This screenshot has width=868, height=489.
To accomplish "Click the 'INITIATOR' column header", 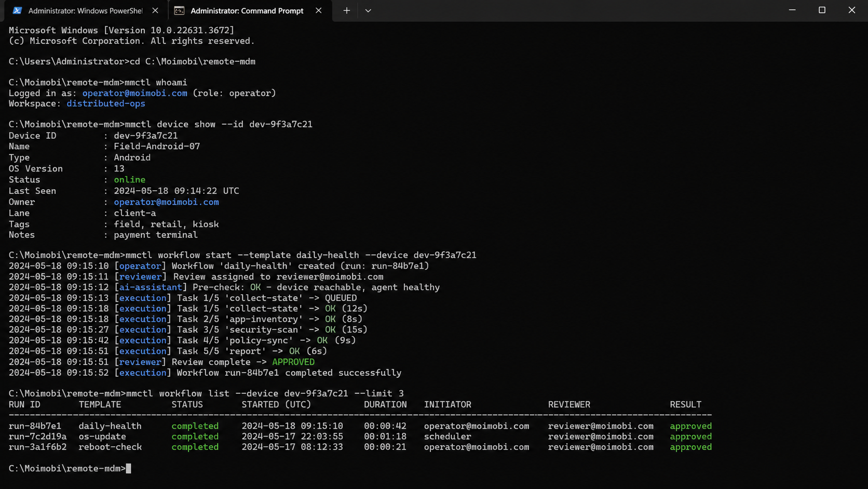I will (447, 405).
